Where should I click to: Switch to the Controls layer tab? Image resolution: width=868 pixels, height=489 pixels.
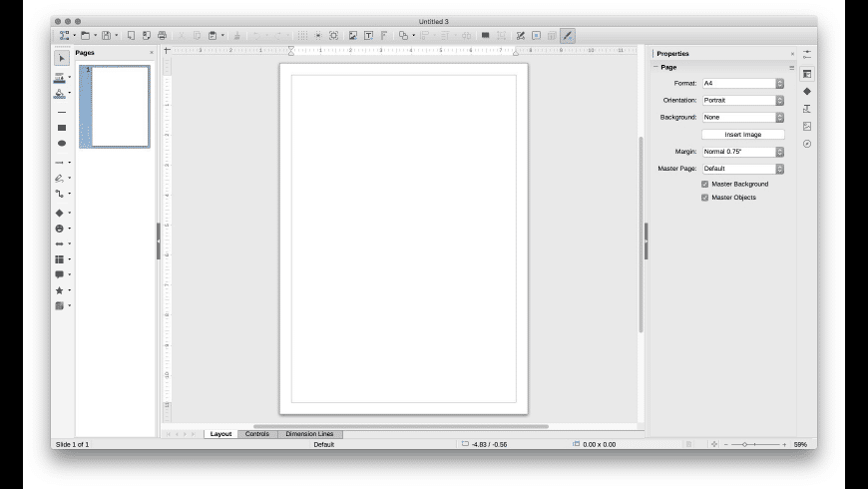(x=257, y=434)
